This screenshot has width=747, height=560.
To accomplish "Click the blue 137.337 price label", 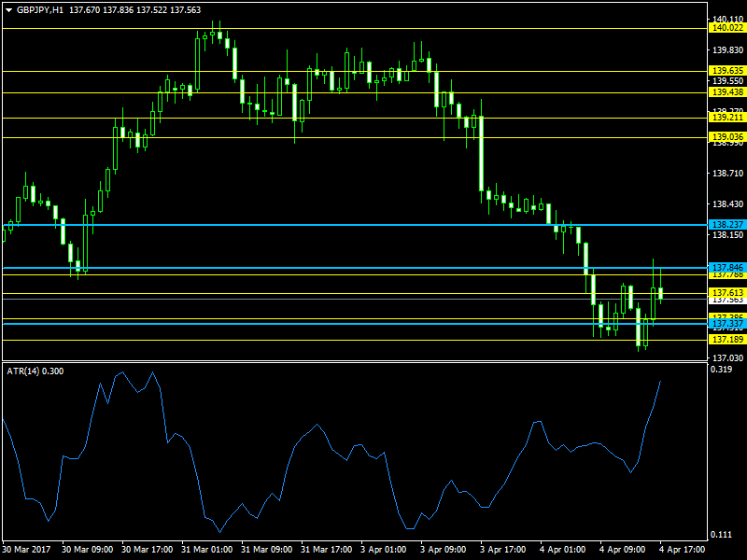I will point(727,324).
